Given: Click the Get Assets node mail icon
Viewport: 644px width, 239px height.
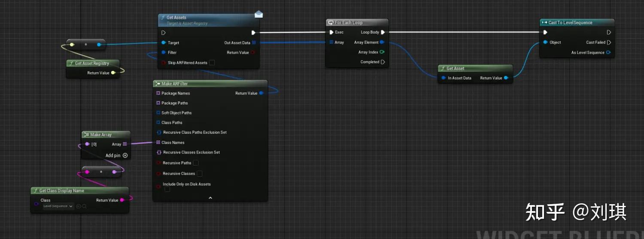Looking at the screenshot, I should point(258,14).
